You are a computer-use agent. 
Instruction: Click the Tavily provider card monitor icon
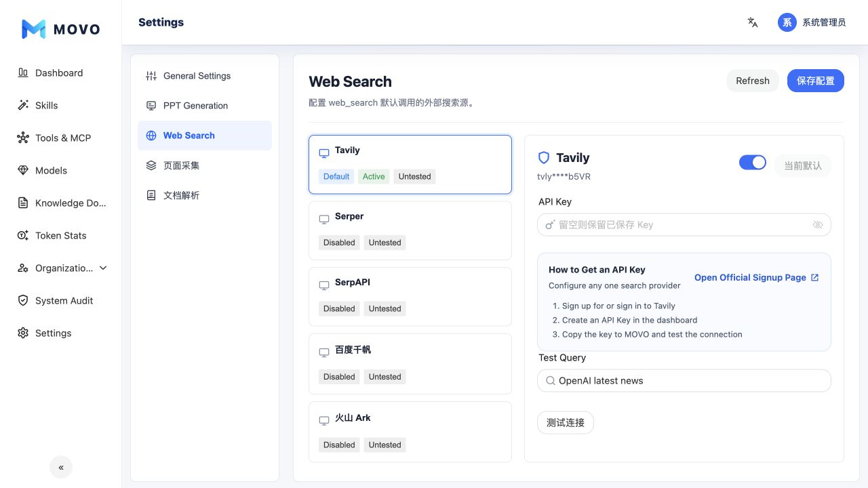click(324, 153)
